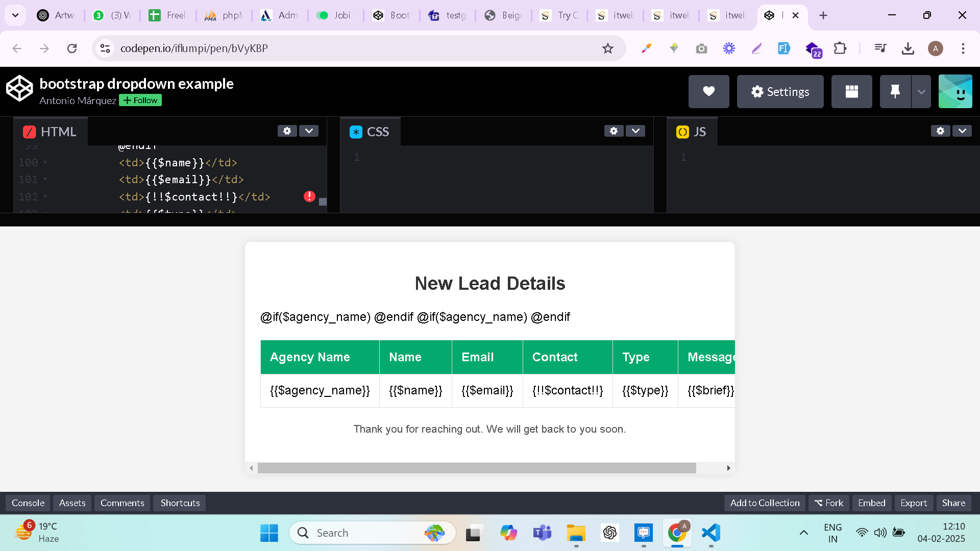Open the Change View layout icon
This screenshot has height=551, width=980.
point(851,92)
